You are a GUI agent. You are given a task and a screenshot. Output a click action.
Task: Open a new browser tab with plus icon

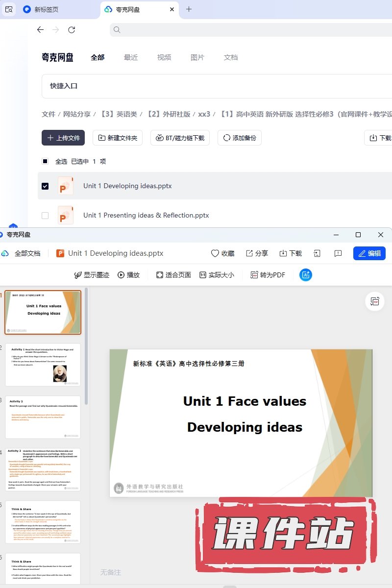click(189, 9)
